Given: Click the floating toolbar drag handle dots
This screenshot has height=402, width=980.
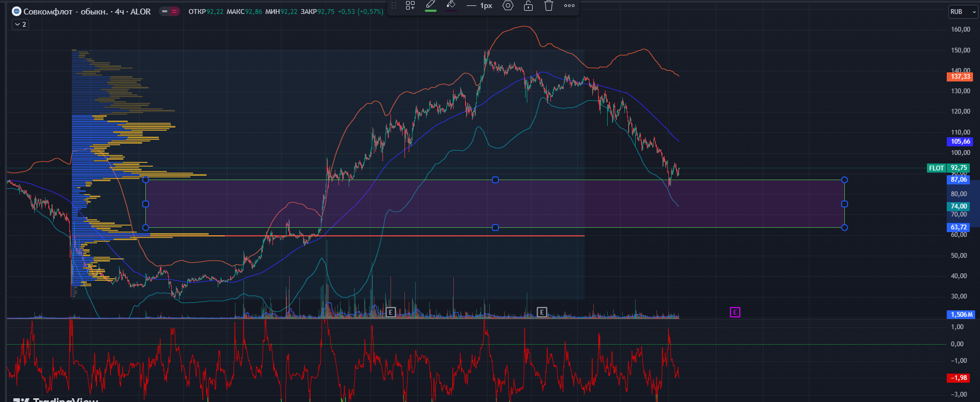Looking at the screenshot, I should pos(394,5).
